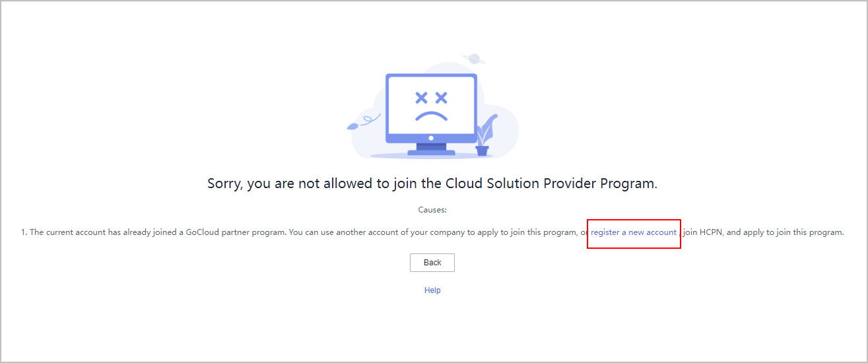The height and width of the screenshot is (363, 868).
Task: Click the Back button
Action: 432,263
